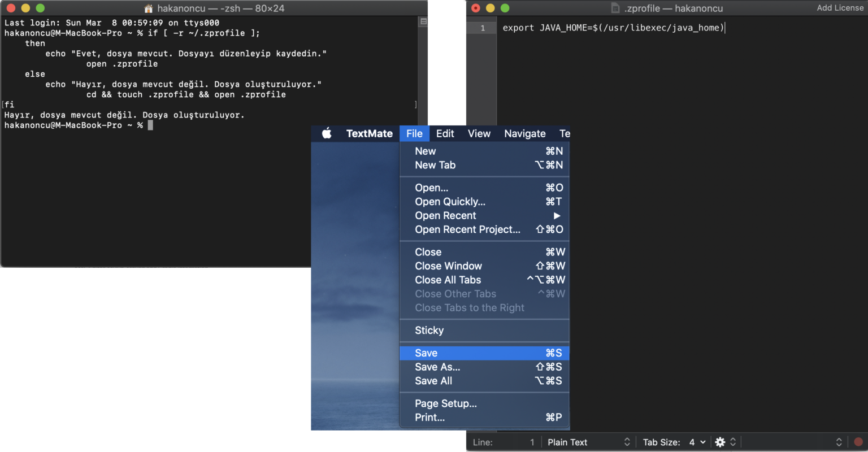This screenshot has width=868, height=452.
Task: Open the Navigate menu
Action: tap(525, 133)
